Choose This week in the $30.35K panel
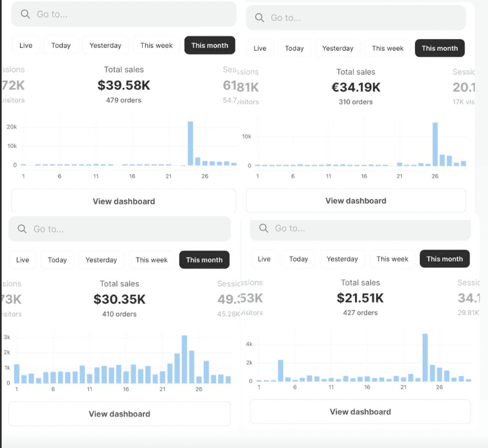This screenshot has width=488, height=448. pos(151,260)
